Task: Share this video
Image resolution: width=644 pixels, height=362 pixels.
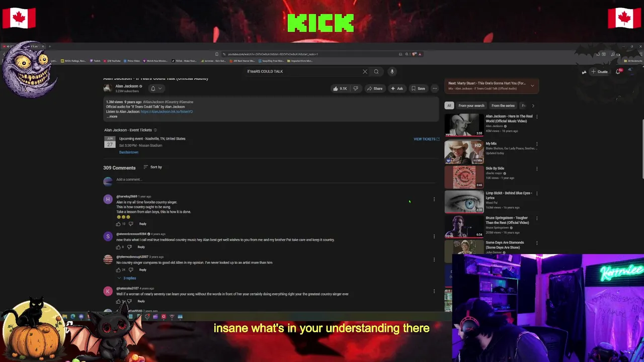Action: click(x=375, y=88)
